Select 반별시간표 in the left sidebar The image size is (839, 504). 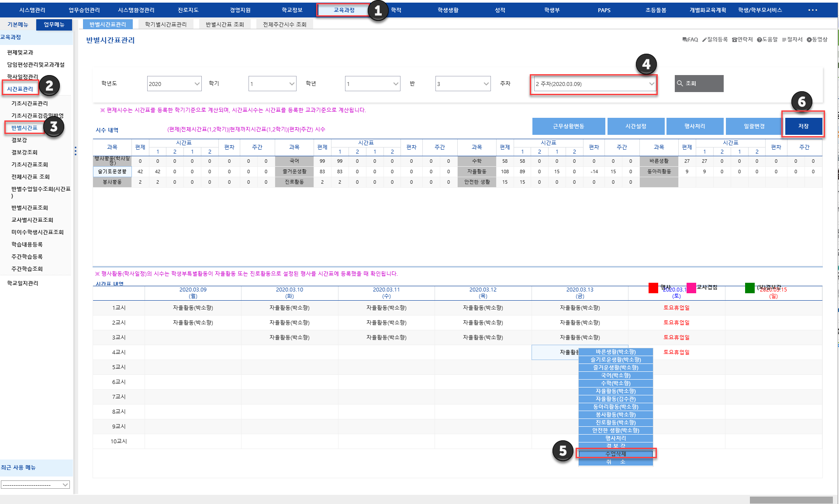tap(24, 128)
